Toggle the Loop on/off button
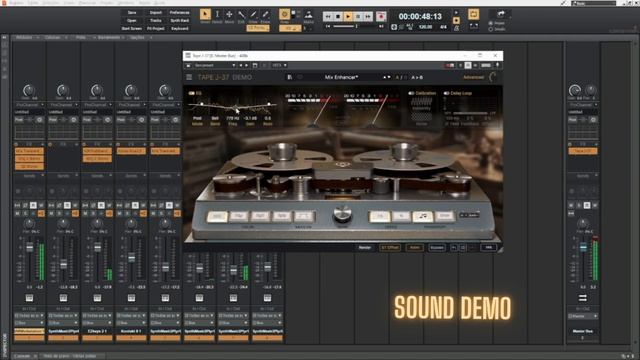This screenshot has height=360, width=640. [473, 15]
